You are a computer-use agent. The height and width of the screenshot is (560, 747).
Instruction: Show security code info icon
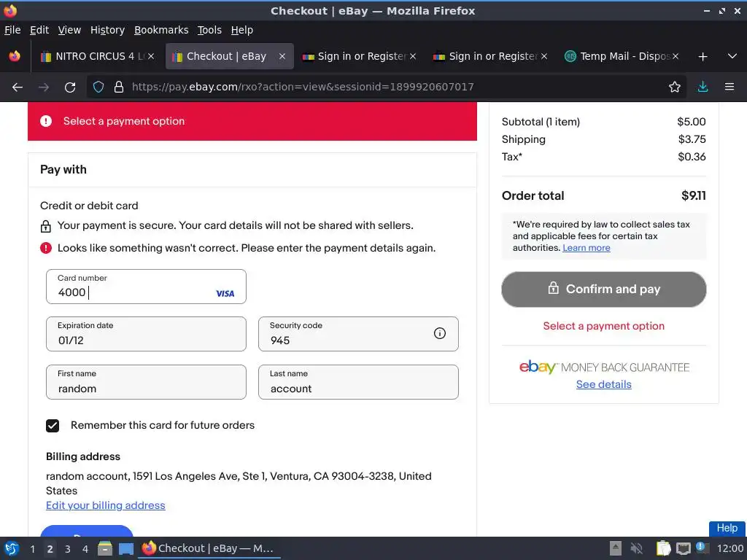coord(439,333)
